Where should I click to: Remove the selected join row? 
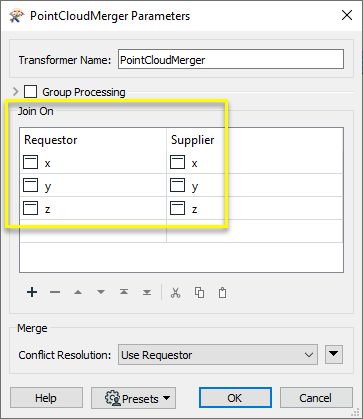coord(55,292)
